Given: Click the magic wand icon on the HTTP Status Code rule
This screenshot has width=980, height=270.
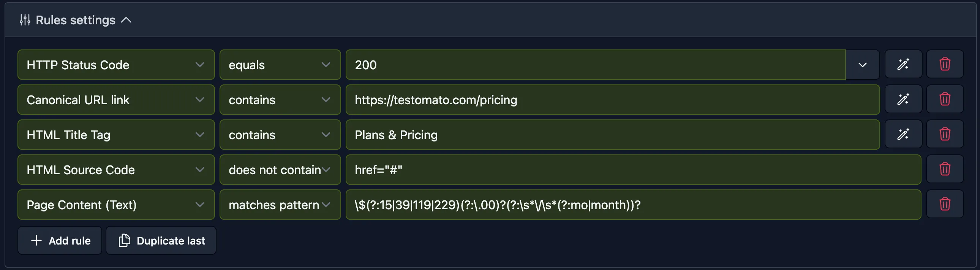Looking at the screenshot, I should (x=903, y=64).
